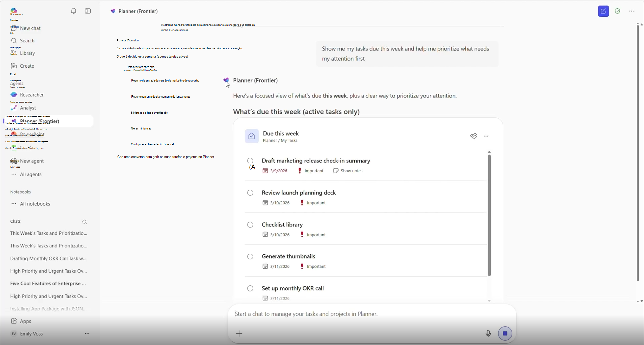This screenshot has height=345, width=644.
Task: Stop the response with the stop button
Action: click(505, 334)
